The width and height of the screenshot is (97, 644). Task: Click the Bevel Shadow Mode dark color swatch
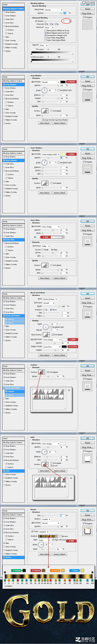point(64,347)
